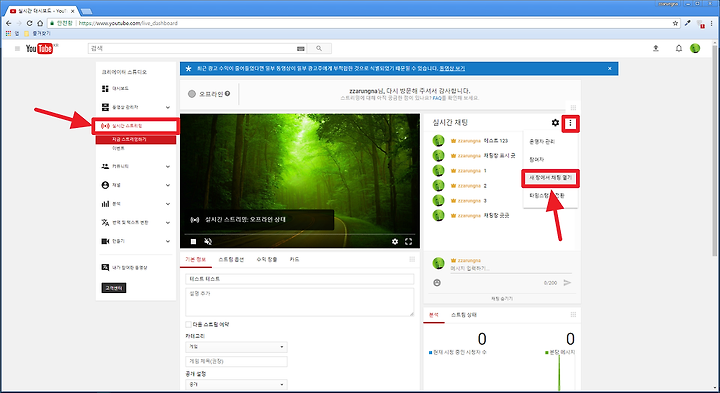Click the three-dot chat options menu

[570, 123]
